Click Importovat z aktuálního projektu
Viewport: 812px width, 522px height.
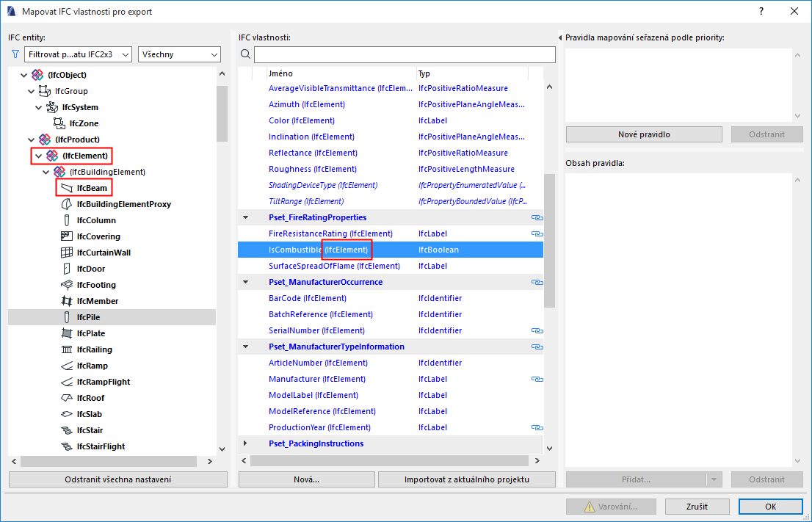[x=467, y=479]
